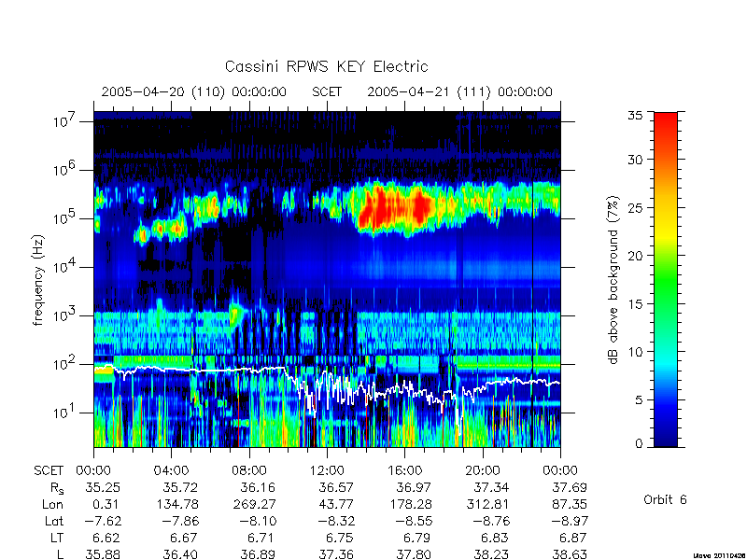Click the 'Cassini RPWS KEY Electric' title
Screen dimensions: 747x560
(326, 66)
